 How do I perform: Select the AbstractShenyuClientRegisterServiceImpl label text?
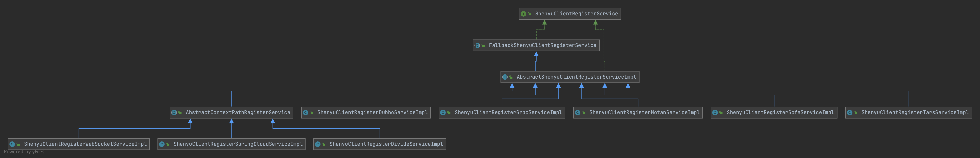click(576, 77)
